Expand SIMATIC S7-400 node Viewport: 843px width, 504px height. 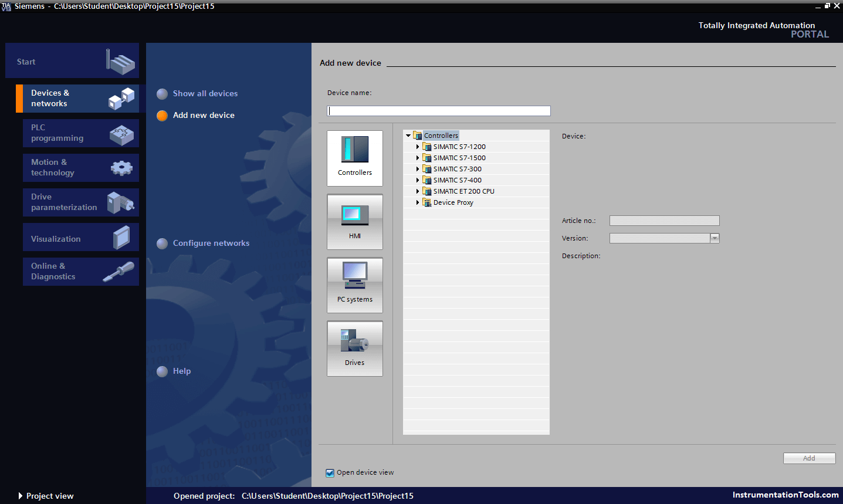click(x=418, y=180)
